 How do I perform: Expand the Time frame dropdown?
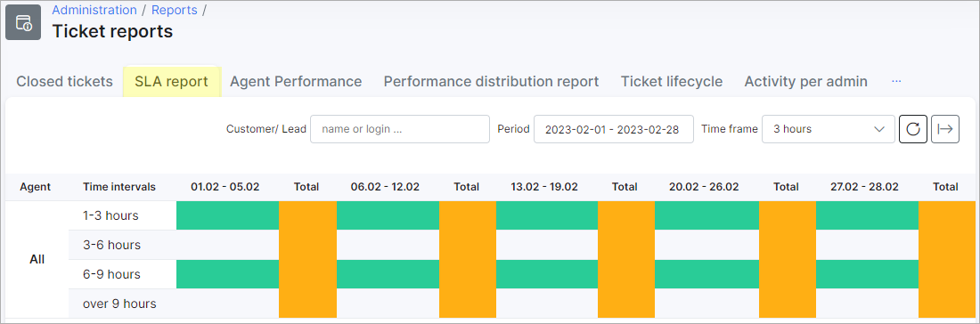(829, 129)
